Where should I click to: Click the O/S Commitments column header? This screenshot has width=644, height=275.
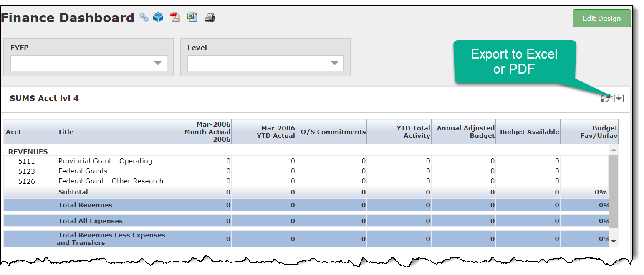click(x=333, y=132)
